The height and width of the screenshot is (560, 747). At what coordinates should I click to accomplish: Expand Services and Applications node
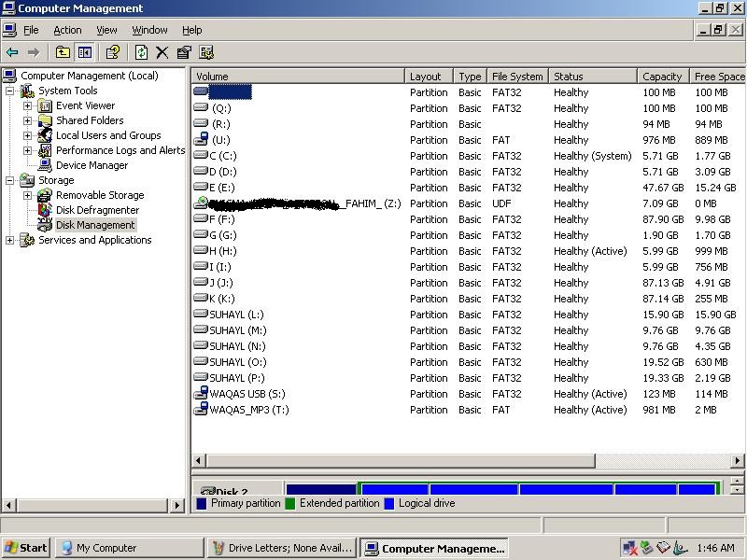pyautogui.click(x=9, y=240)
